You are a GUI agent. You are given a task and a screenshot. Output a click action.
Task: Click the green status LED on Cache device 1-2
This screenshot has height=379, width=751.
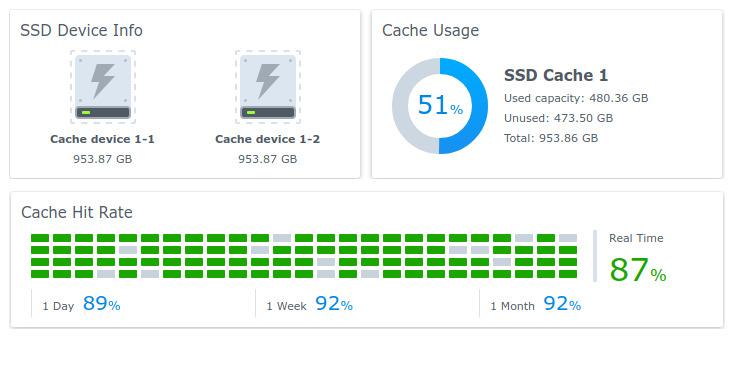(x=251, y=113)
